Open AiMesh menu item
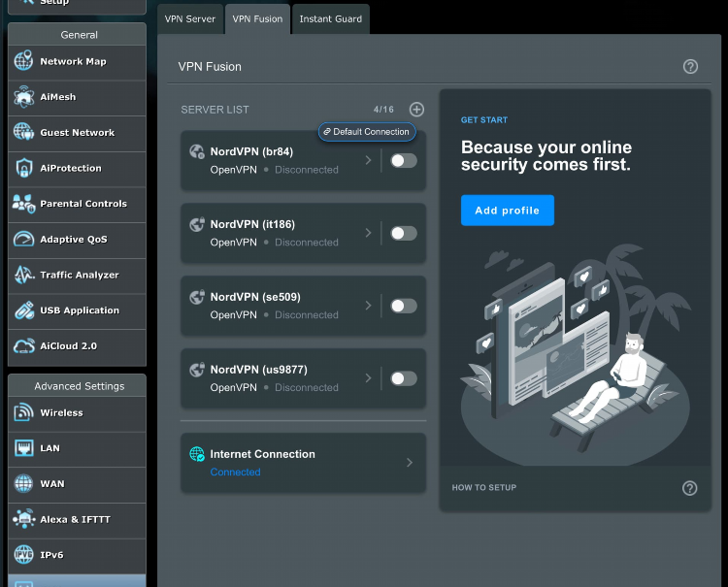 click(x=77, y=98)
